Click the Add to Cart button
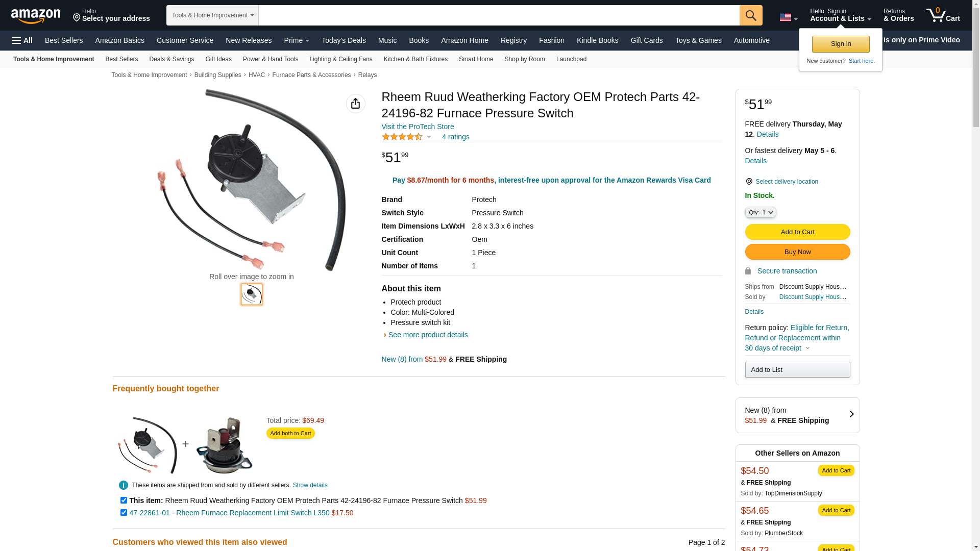 pos(797,232)
